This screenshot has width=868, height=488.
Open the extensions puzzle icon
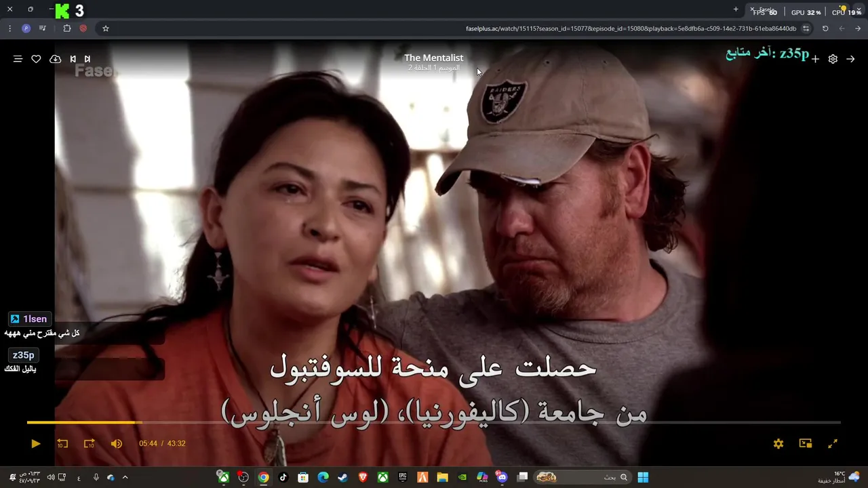pos(66,28)
